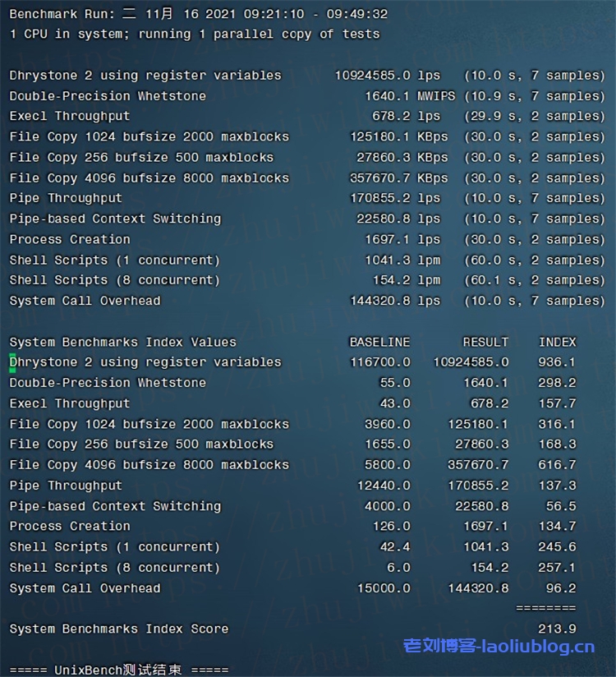Click the baseline value '42.4'
Viewport: 616px width, 677px height.
[395, 547]
